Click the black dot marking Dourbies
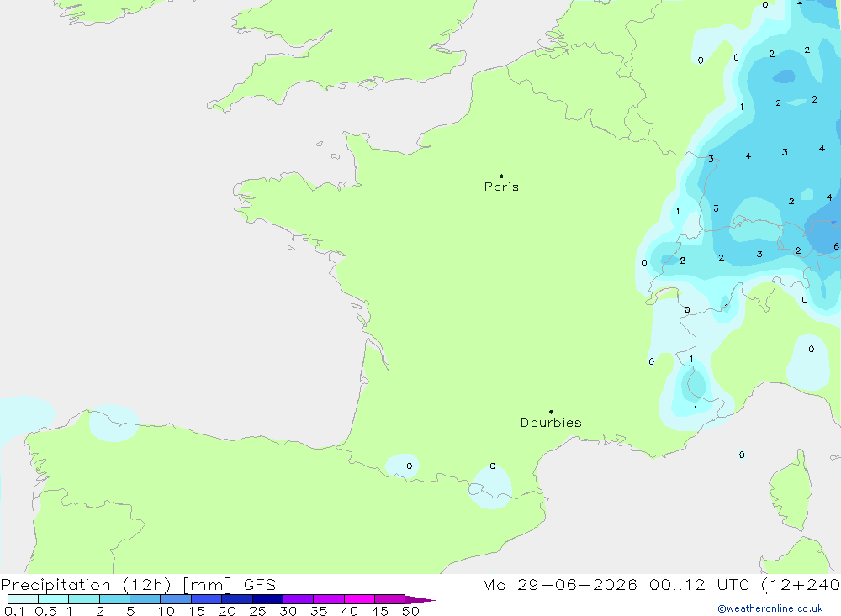 [x=551, y=412]
